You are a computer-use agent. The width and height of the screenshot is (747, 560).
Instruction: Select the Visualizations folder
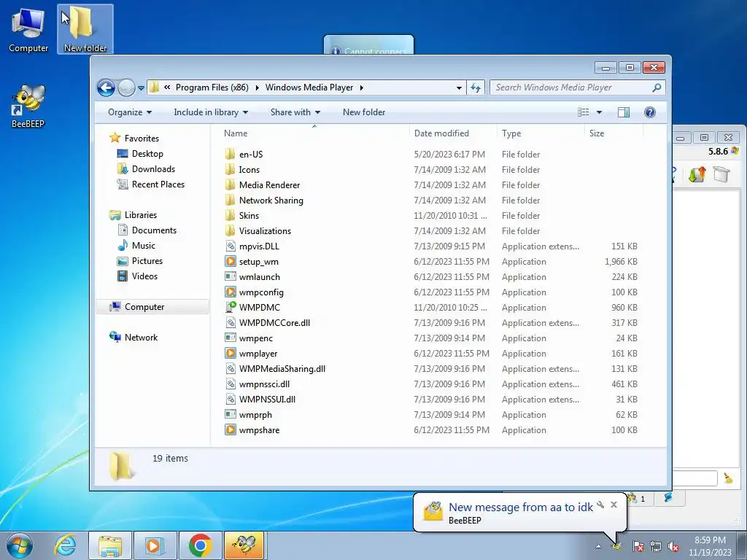[265, 231]
